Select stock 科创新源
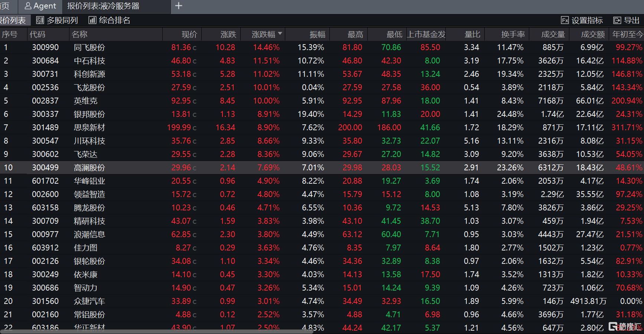The height and width of the screenshot is (334, 644). (x=90, y=74)
